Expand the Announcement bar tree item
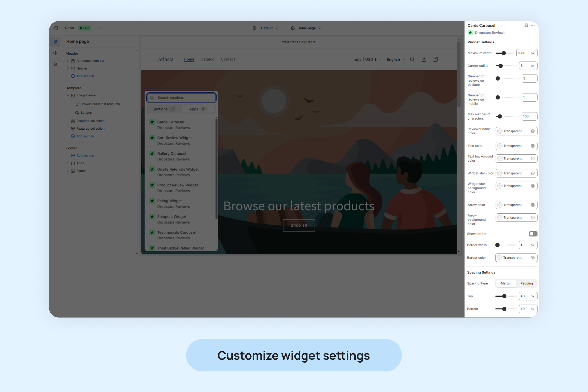The height and width of the screenshot is (392, 588). [68, 61]
